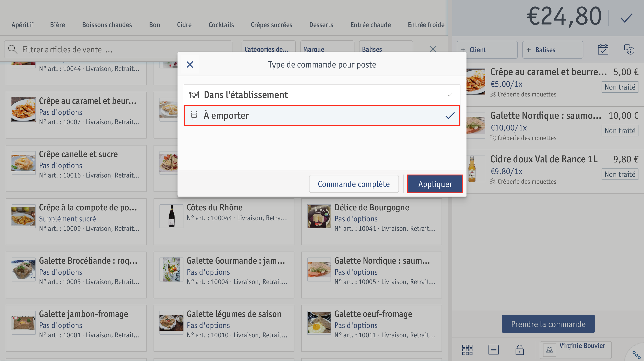Click the €5,00/1x quantity price text
This screenshot has height=361, width=644.
pyautogui.click(x=506, y=84)
